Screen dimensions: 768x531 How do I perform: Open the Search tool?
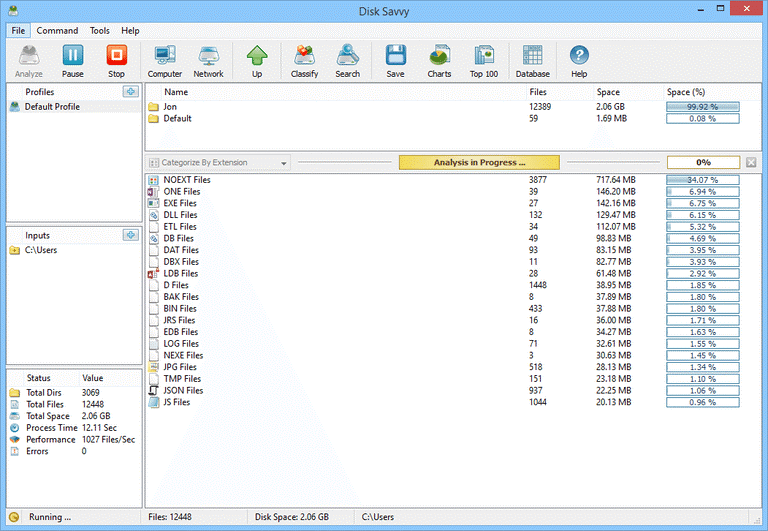tap(347, 61)
